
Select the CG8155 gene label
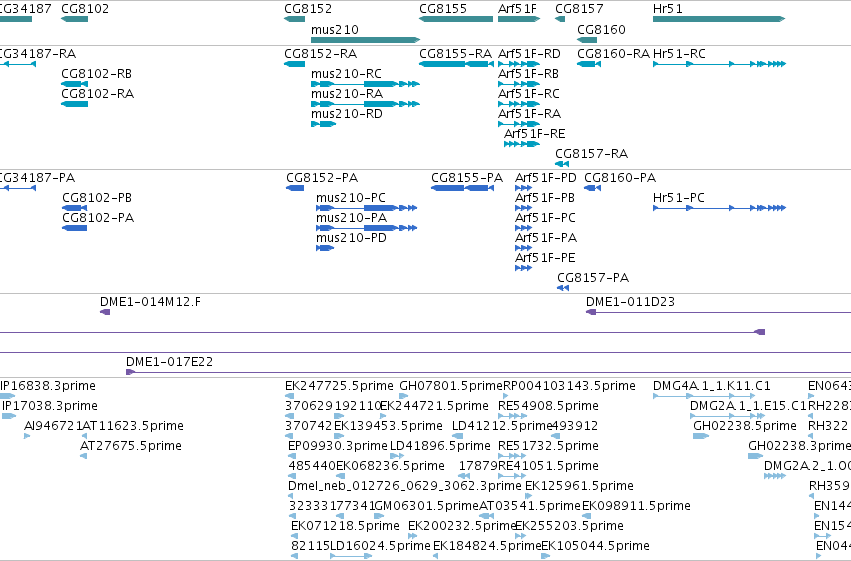click(x=443, y=9)
